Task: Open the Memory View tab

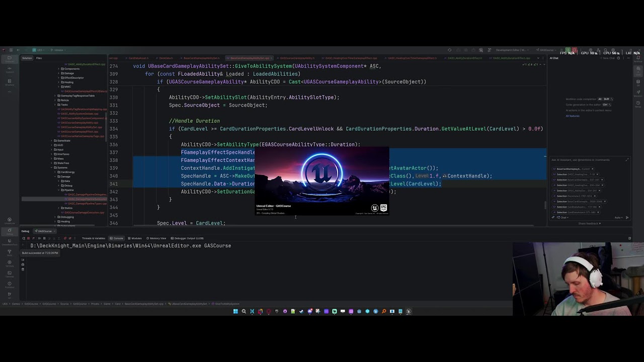Action: [x=156, y=238]
